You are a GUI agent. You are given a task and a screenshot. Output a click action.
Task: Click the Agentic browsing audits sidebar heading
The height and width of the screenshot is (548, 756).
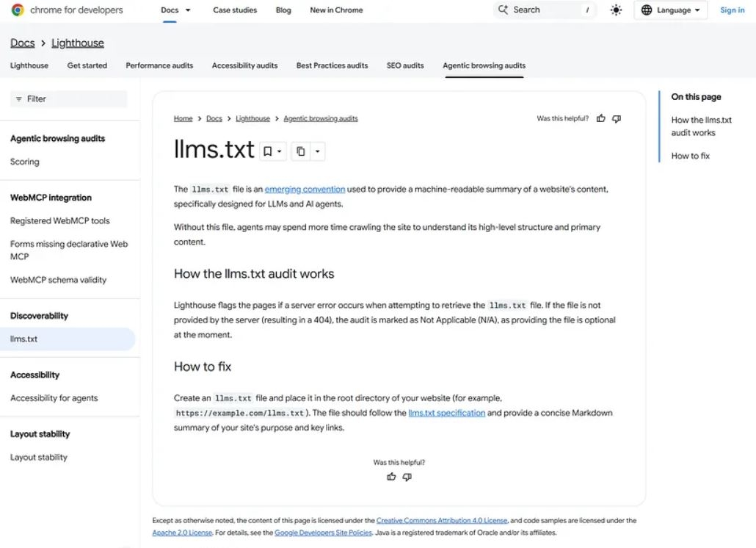coord(57,139)
